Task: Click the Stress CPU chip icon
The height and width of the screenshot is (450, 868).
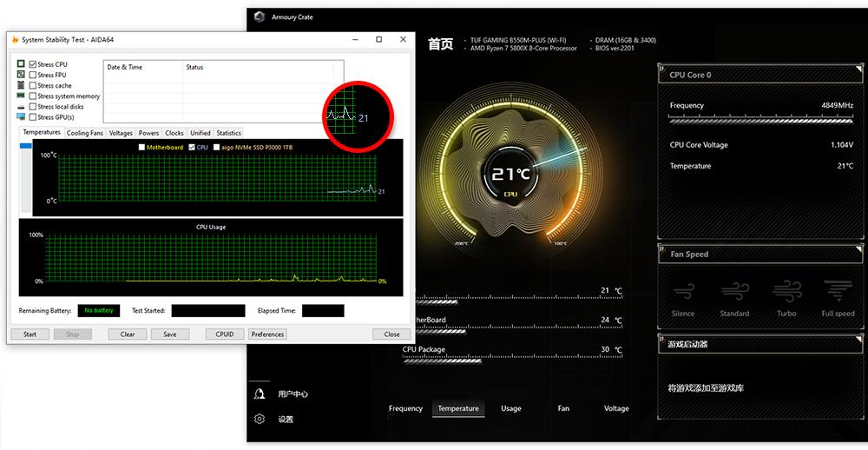Action: point(21,64)
